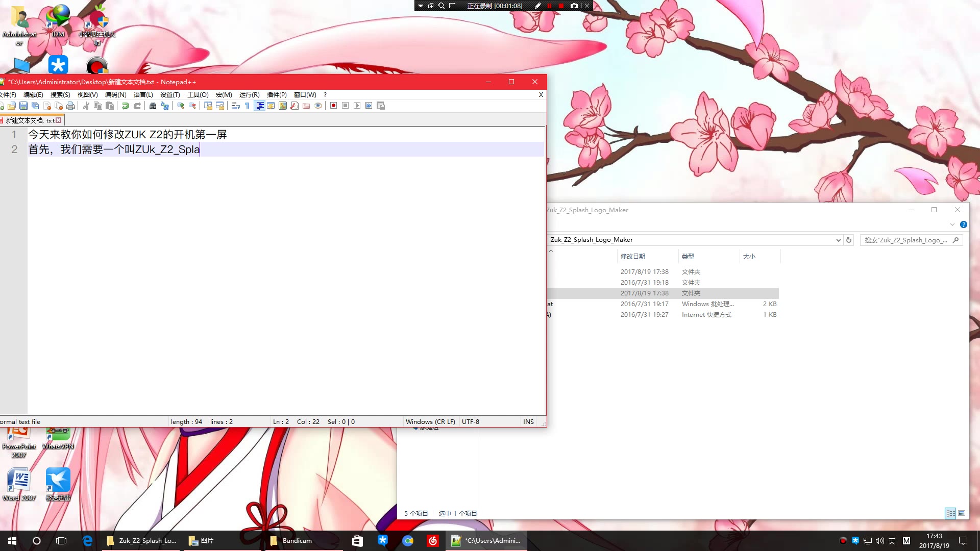The height and width of the screenshot is (551, 980).
Task: Cut selection with the scissors icon
Action: point(86,106)
